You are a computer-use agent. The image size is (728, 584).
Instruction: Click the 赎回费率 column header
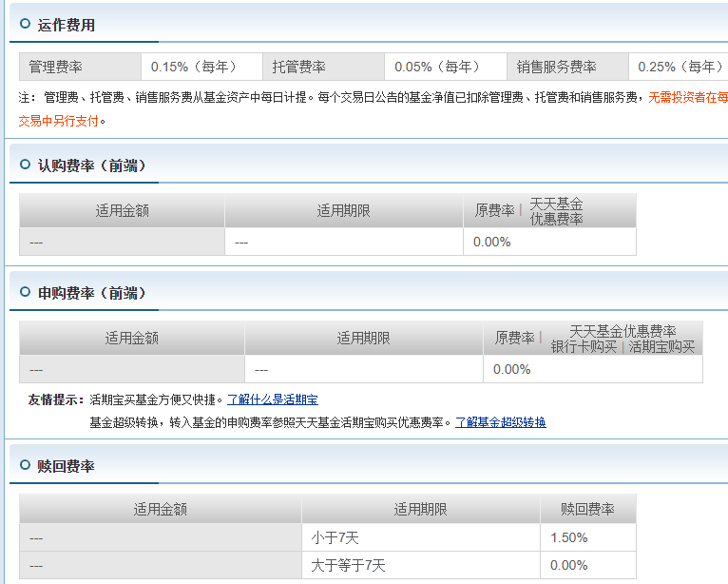tap(587, 509)
